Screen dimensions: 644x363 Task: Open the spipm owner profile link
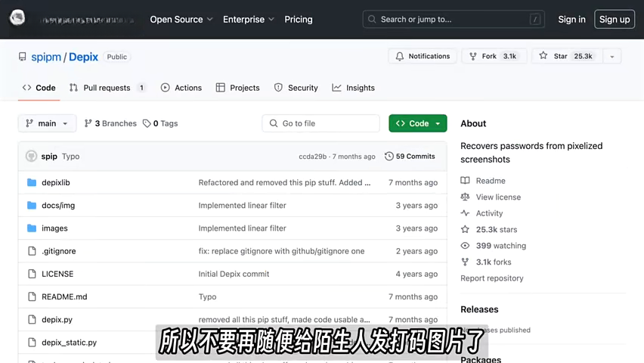coord(46,57)
